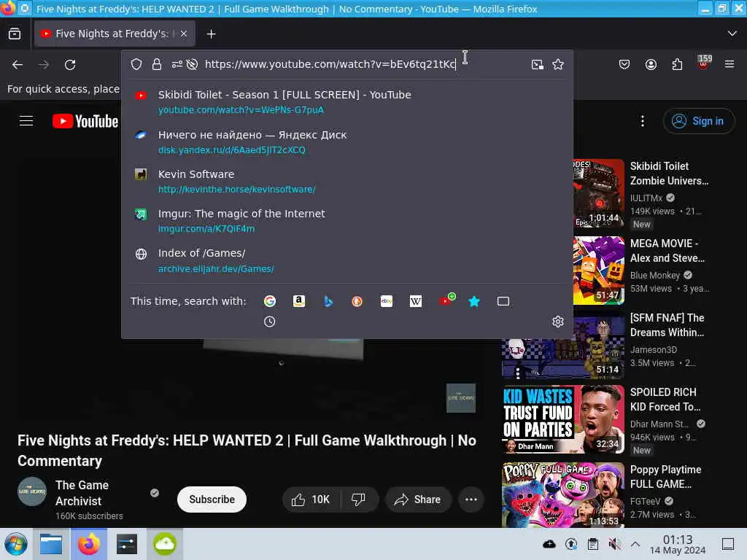The image size is (747, 560).
Task: Toggle the muted volume tray icon
Action: (x=614, y=544)
